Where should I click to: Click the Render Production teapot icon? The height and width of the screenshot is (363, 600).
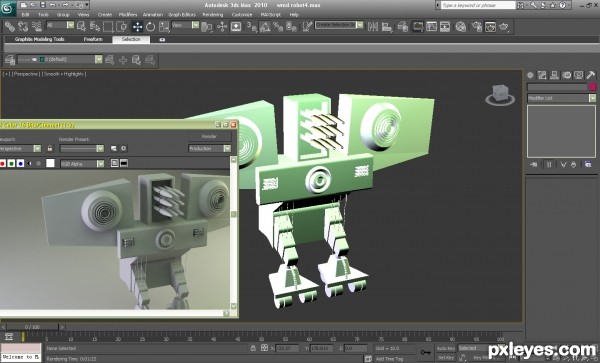[504, 26]
